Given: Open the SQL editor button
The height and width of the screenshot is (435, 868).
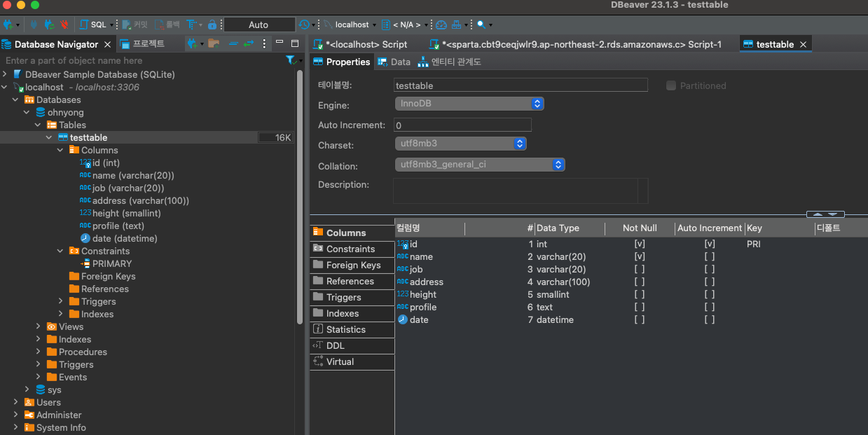Looking at the screenshot, I should (93, 25).
